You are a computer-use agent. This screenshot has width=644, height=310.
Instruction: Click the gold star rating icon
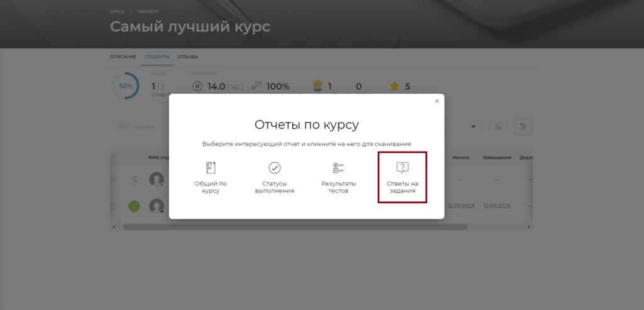pos(394,86)
